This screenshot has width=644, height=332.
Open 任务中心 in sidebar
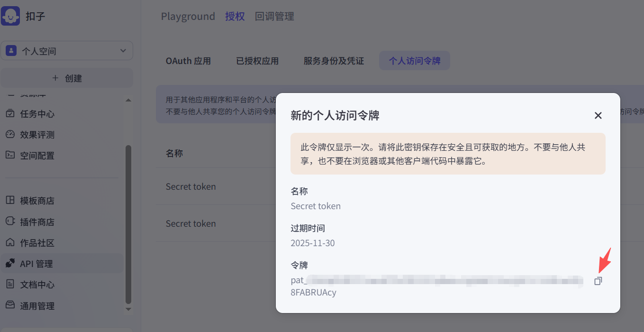point(37,114)
